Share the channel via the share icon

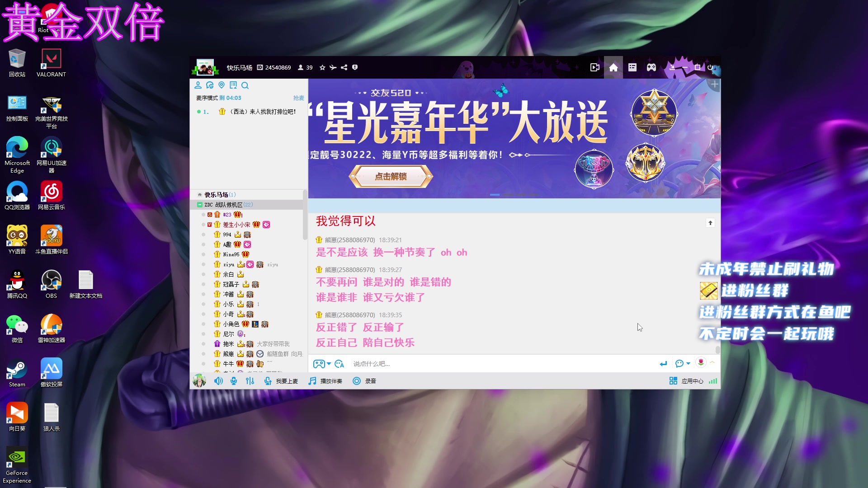(344, 67)
